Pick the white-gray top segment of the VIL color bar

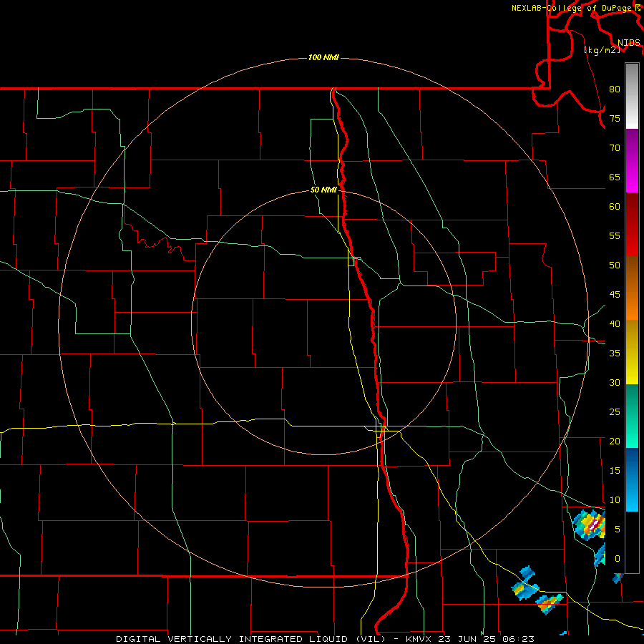point(632,96)
